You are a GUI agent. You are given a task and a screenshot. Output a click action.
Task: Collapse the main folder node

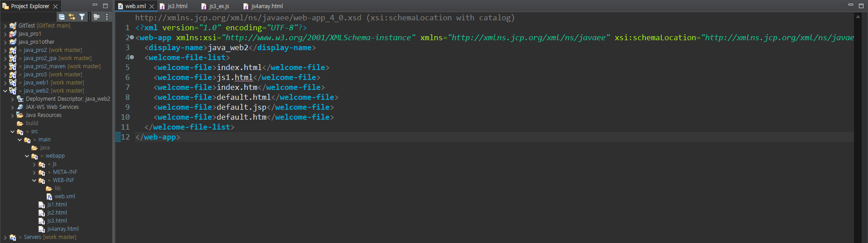point(19,140)
